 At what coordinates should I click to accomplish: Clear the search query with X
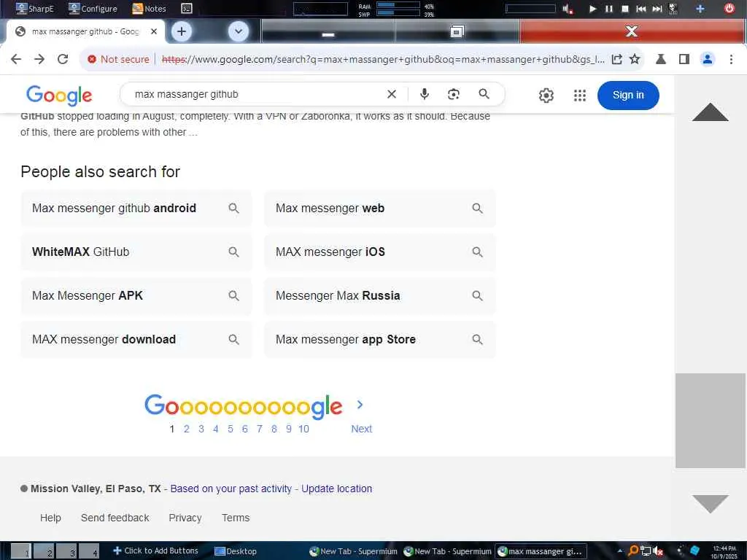pos(392,94)
